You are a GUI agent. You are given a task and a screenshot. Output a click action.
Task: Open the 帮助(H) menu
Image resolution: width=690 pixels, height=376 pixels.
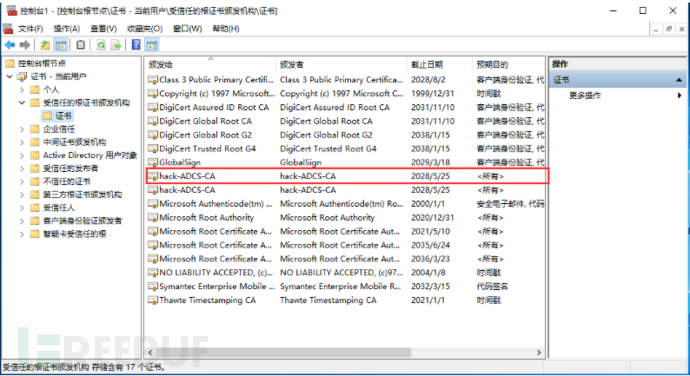point(226,29)
